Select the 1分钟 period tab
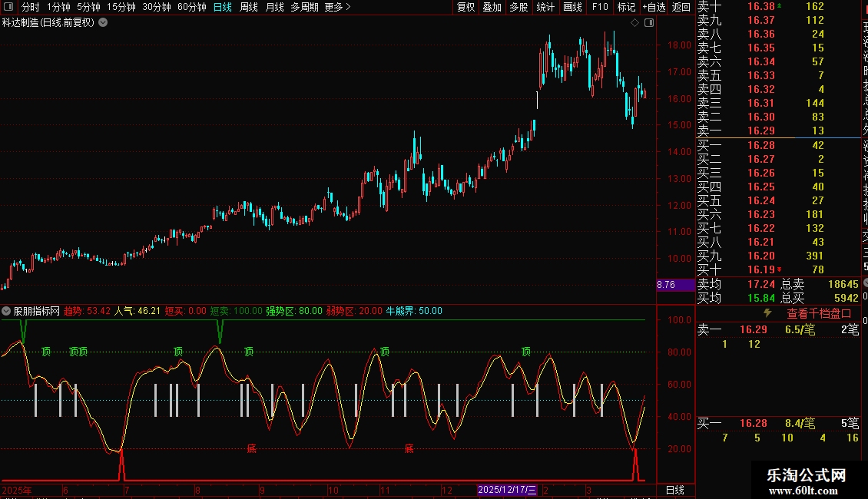Screen dimensions: 868x499 58,7
